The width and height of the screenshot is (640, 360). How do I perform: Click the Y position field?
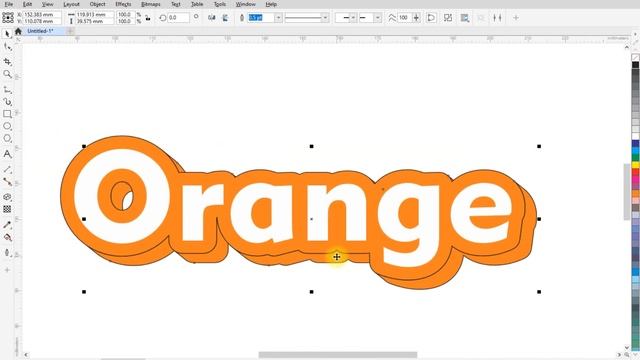pyautogui.click(x=42, y=21)
